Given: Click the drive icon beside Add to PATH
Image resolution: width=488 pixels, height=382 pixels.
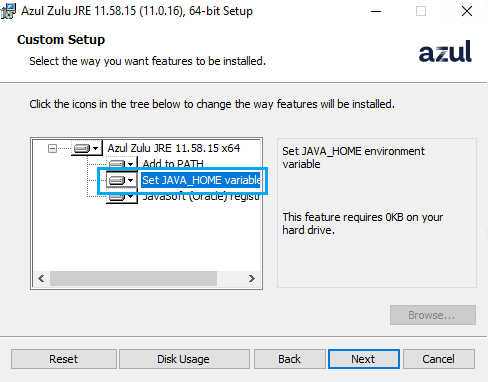Looking at the screenshot, I should 117,164.
